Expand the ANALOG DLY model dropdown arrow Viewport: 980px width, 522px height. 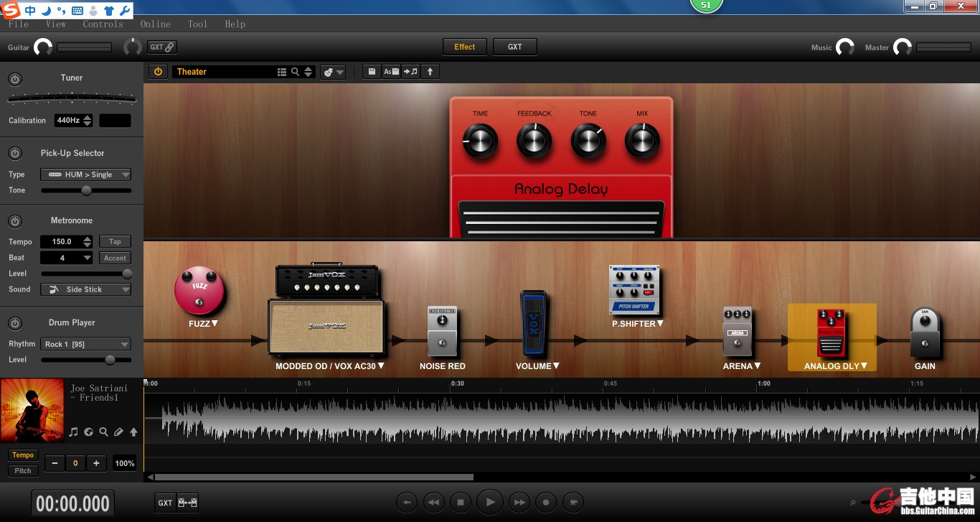tap(864, 366)
